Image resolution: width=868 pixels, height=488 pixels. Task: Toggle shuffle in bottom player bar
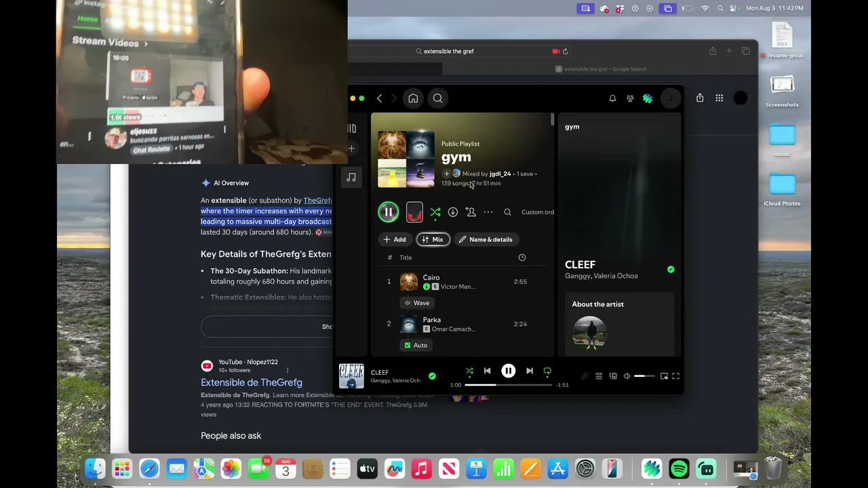click(469, 371)
